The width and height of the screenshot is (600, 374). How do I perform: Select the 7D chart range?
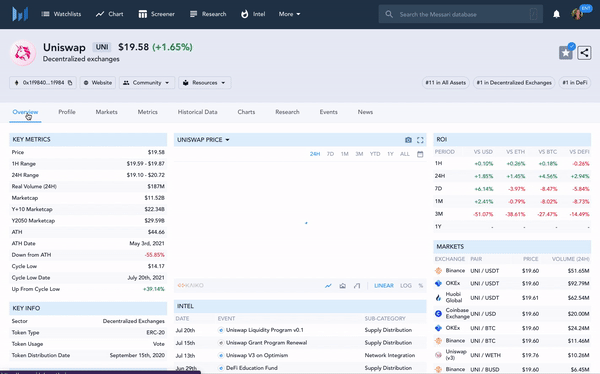tap(330, 154)
